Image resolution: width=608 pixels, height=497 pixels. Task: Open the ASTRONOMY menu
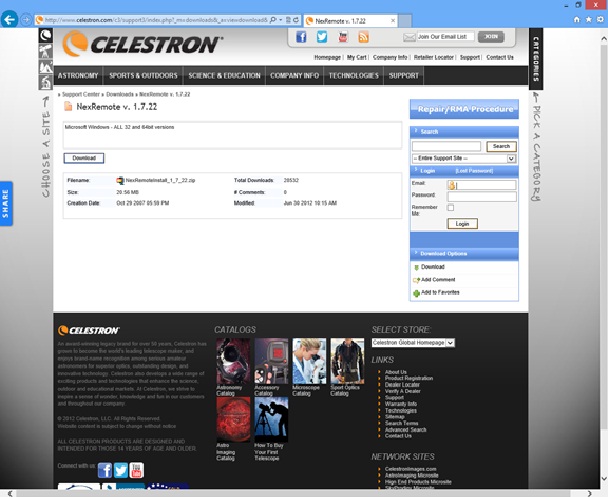click(x=78, y=76)
